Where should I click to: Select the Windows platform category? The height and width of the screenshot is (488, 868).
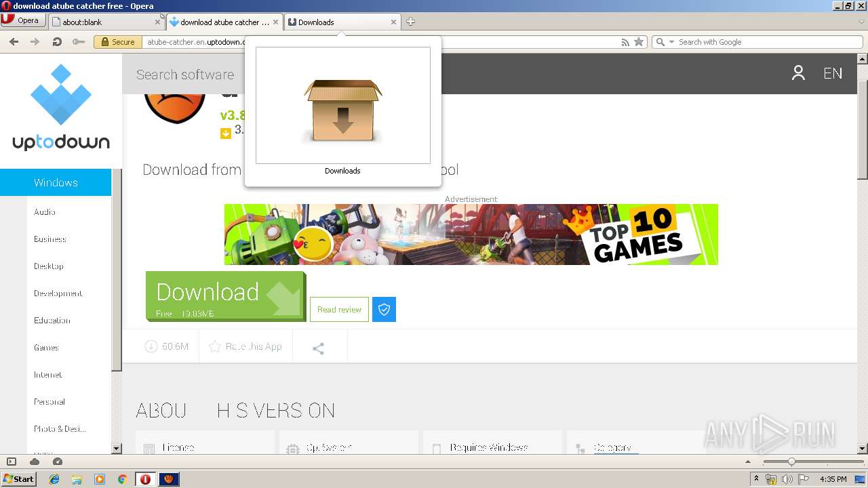pos(56,182)
